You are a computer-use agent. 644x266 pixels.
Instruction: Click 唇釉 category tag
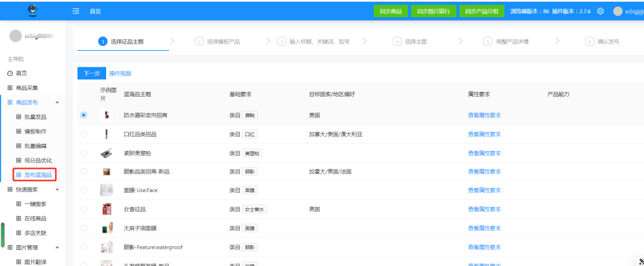coord(250,115)
